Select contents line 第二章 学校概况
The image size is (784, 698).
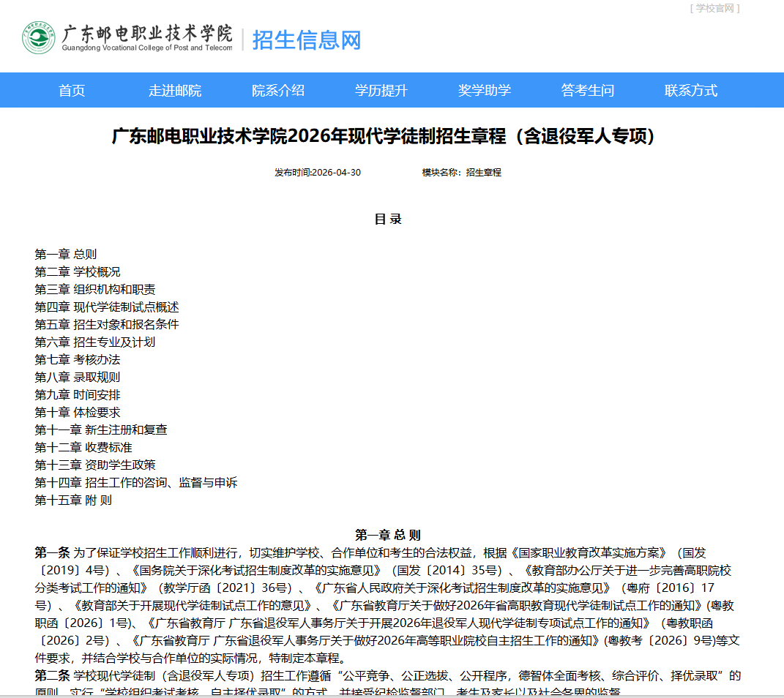point(78,271)
